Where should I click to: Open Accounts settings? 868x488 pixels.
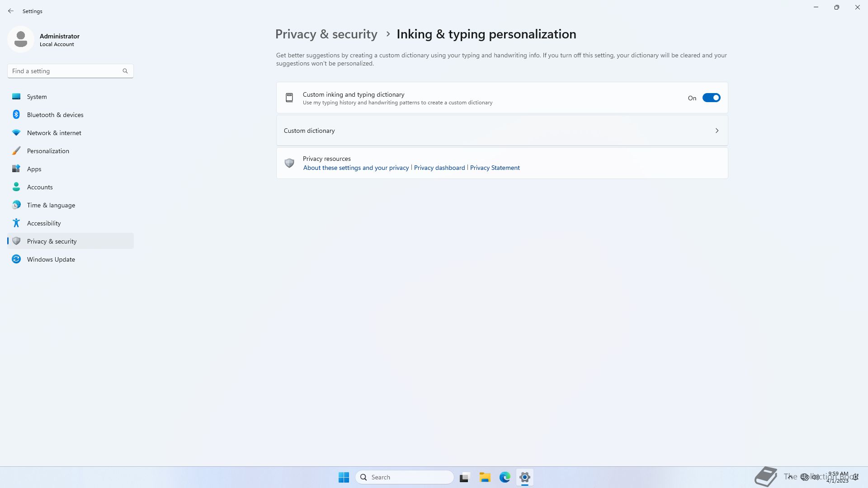[40, 187]
